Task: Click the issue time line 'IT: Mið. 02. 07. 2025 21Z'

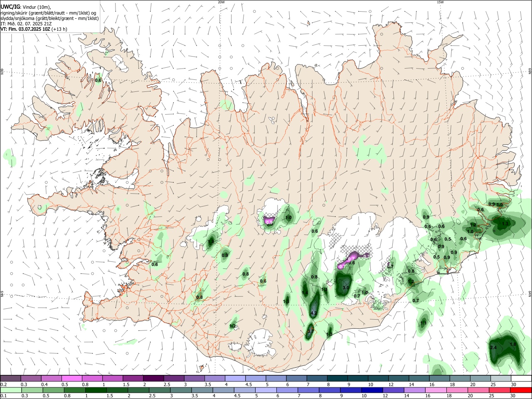Action: (26, 24)
